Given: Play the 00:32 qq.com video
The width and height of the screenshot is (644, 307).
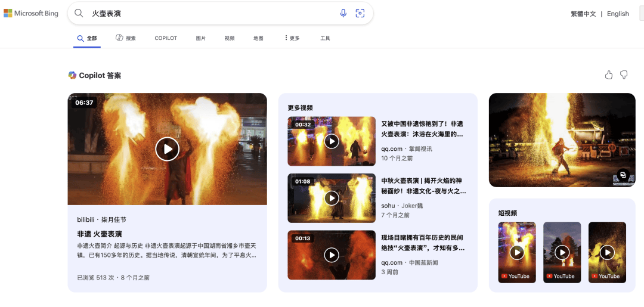Looking at the screenshot, I should pyautogui.click(x=332, y=141).
